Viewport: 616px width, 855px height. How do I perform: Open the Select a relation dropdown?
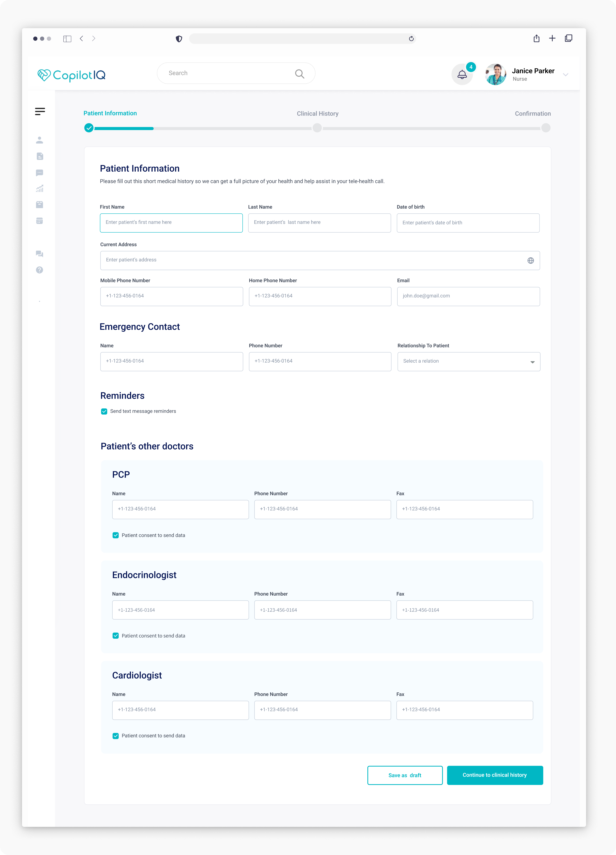(469, 361)
